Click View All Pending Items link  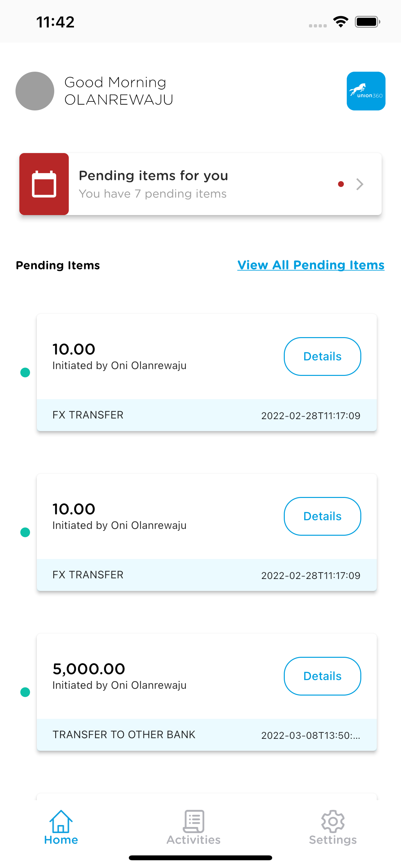[x=311, y=265]
